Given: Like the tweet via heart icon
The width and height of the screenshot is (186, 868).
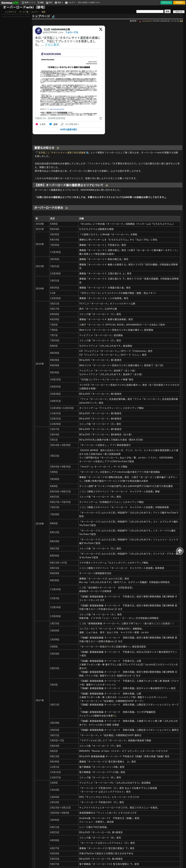Looking at the screenshot, I should (x=37, y=124).
